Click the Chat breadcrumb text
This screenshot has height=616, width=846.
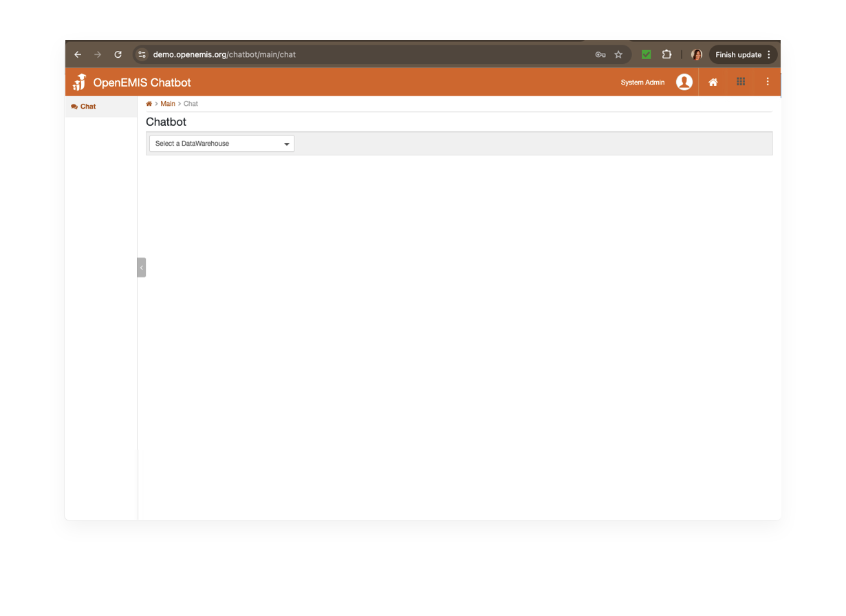(191, 104)
